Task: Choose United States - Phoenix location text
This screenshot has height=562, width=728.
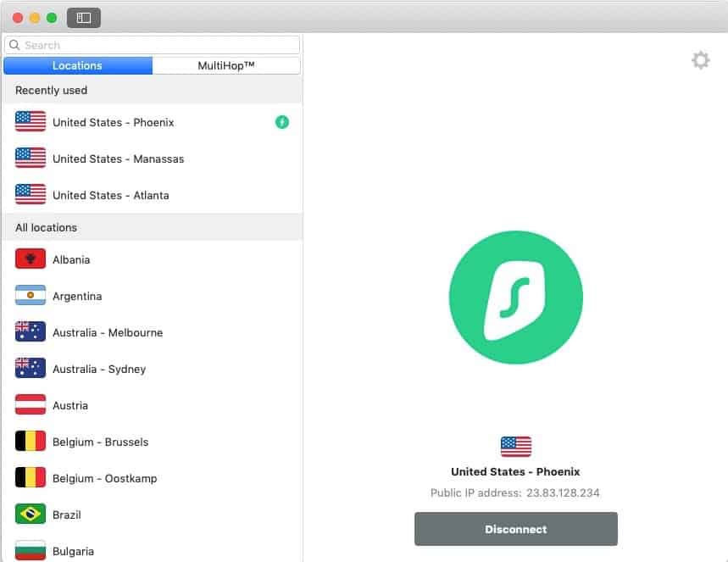Action: click(114, 123)
